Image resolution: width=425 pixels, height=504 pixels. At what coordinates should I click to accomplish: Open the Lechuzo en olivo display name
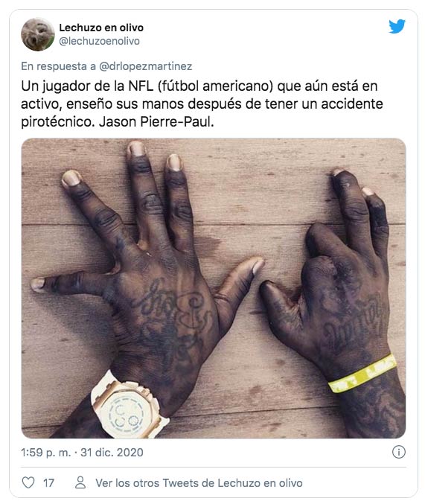tap(101, 28)
